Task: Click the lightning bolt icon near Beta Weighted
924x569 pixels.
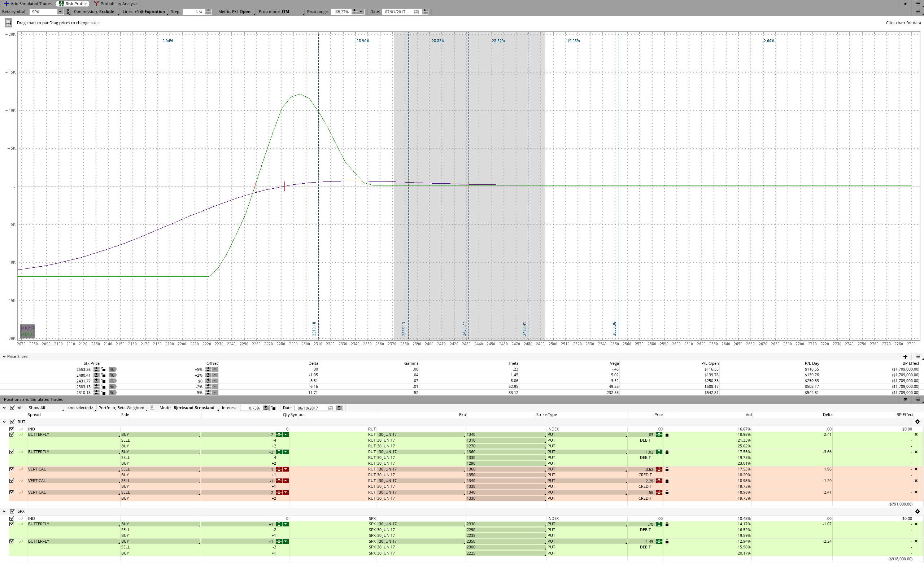Action: [x=152, y=408]
